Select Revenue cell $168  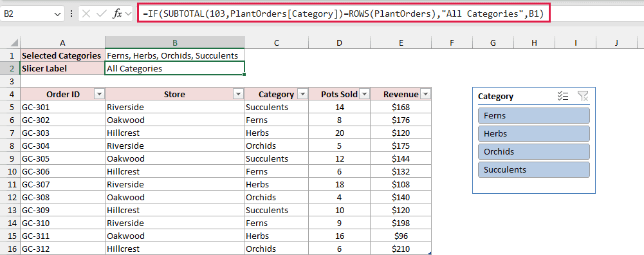pos(400,107)
